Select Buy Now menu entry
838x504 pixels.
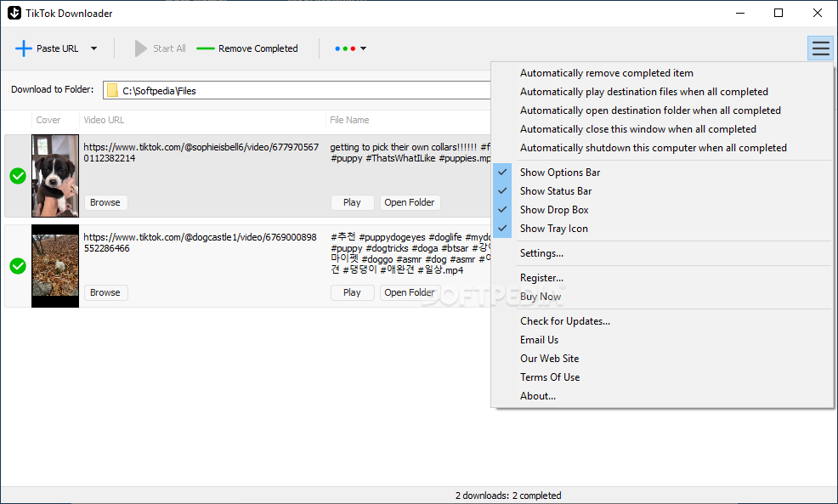click(x=662, y=297)
